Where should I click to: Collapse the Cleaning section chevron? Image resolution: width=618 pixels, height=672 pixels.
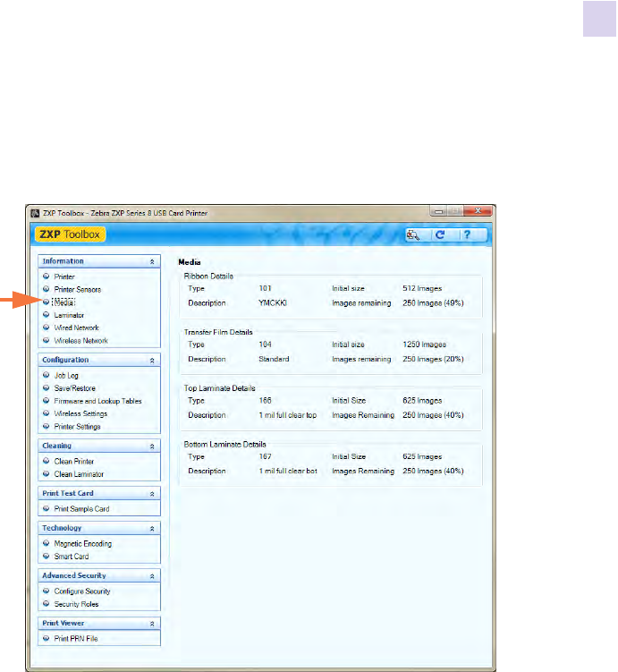point(152,447)
